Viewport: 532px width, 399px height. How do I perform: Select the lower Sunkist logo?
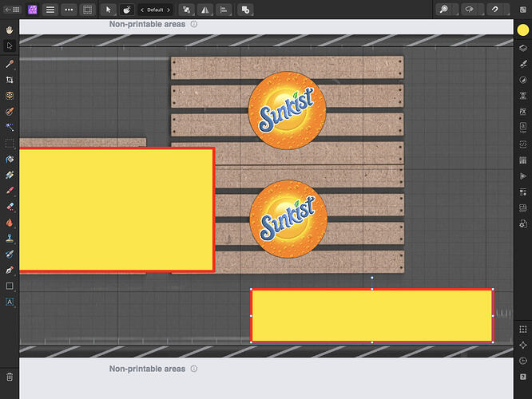[x=288, y=219]
